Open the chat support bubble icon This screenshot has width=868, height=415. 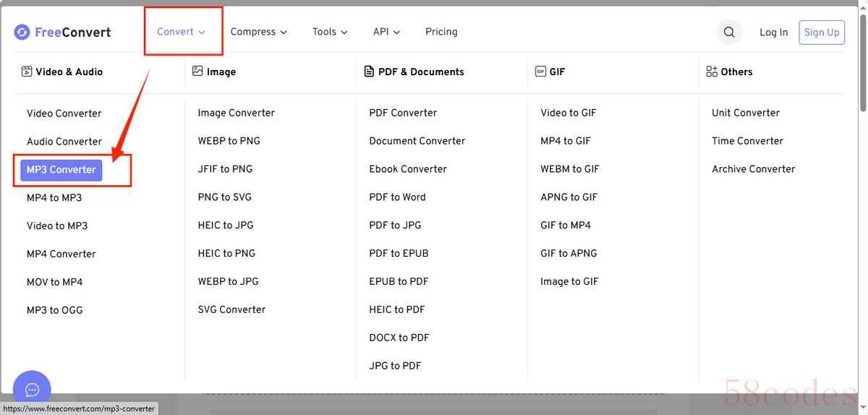(x=32, y=390)
